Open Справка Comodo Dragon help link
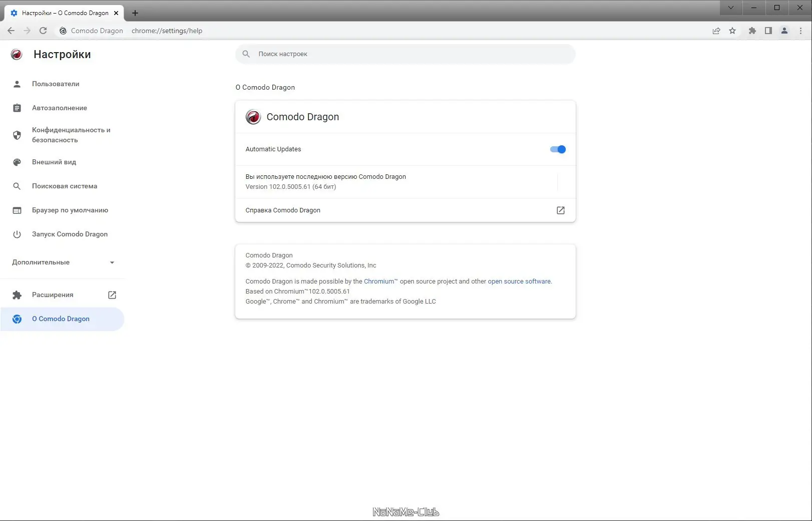This screenshot has height=521, width=812. (405, 210)
